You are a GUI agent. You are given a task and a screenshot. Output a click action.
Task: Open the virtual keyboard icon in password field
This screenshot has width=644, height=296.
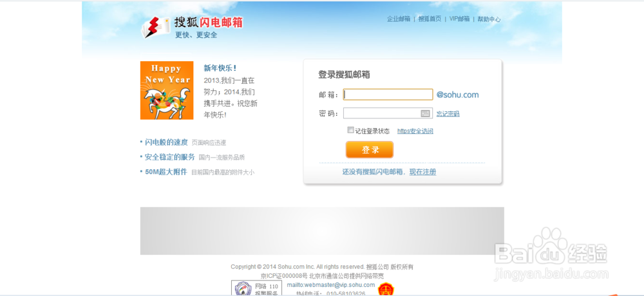[425, 113]
